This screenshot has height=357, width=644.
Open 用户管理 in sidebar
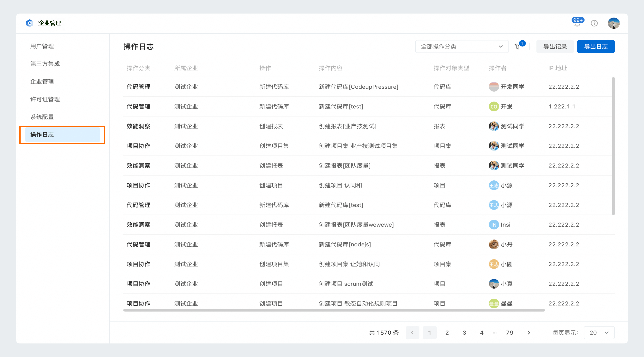coord(42,46)
